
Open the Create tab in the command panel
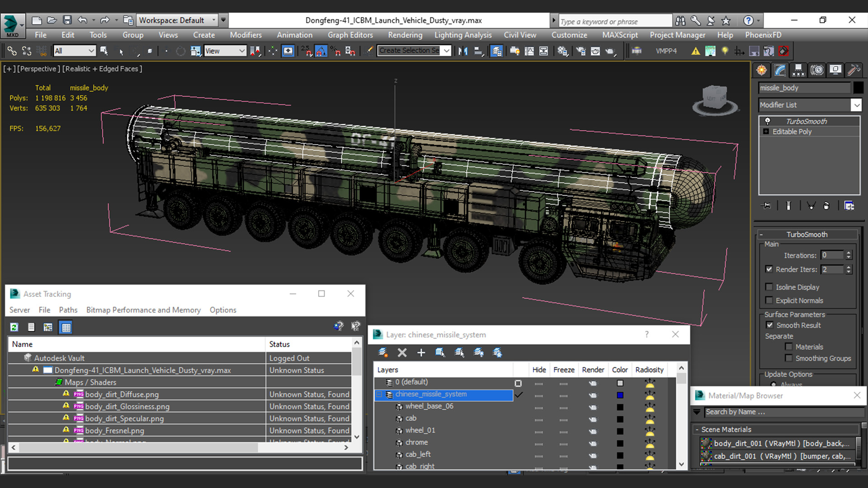[x=762, y=70]
